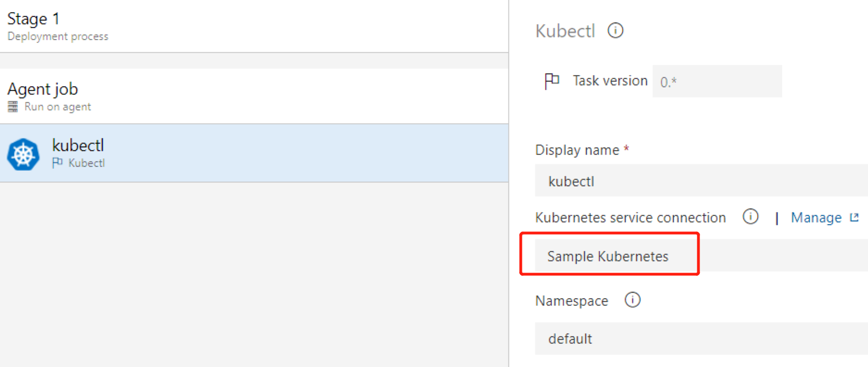Click the flag icon beside Task version
Image resolution: width=868 pixels, height=367 pixels.
pyautogui.click(x=552, y=81)
